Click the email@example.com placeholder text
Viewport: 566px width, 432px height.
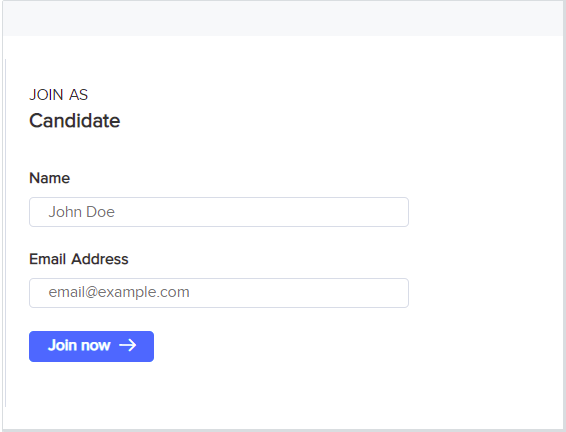(119, 292)
